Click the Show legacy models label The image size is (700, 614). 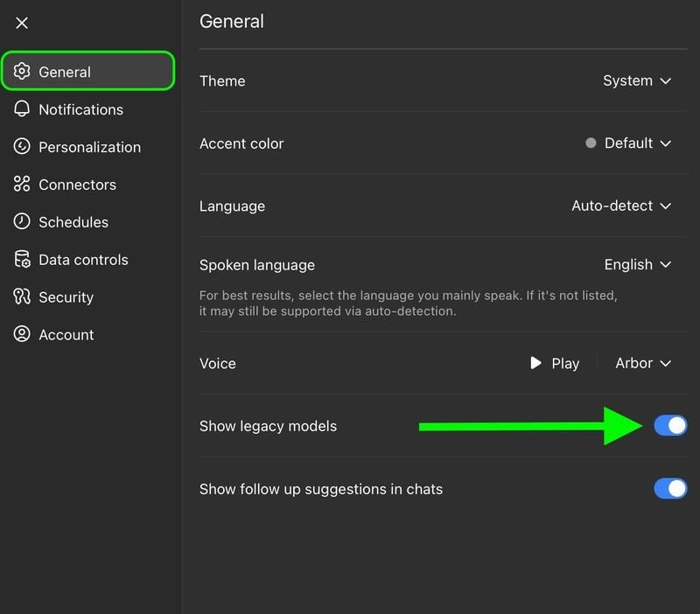(x=268, y=426)
